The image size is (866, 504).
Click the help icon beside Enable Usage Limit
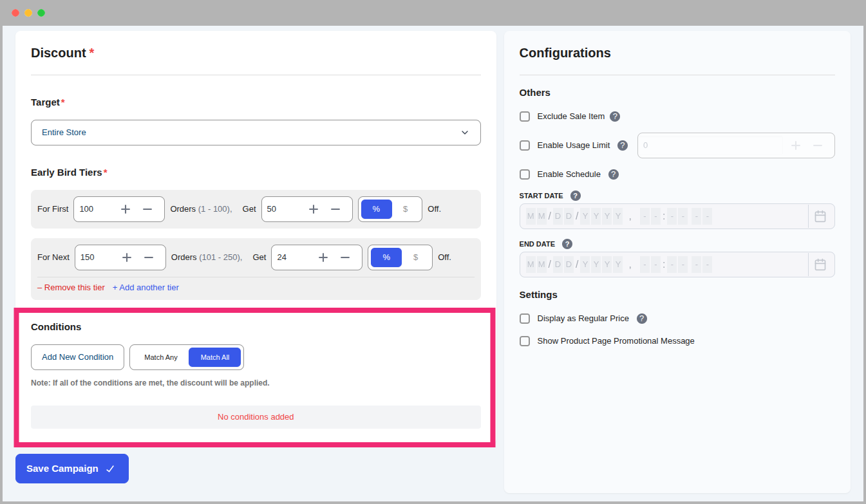tap(623, 145)
